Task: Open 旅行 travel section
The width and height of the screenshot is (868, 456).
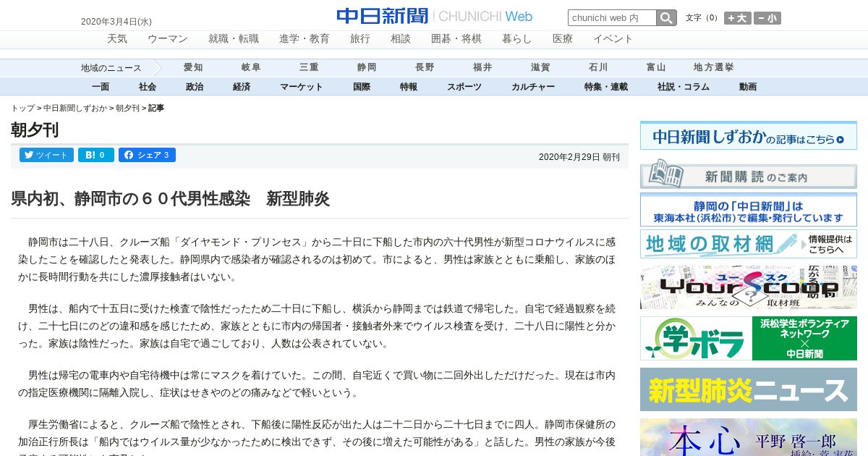Action: coord(360,39)
